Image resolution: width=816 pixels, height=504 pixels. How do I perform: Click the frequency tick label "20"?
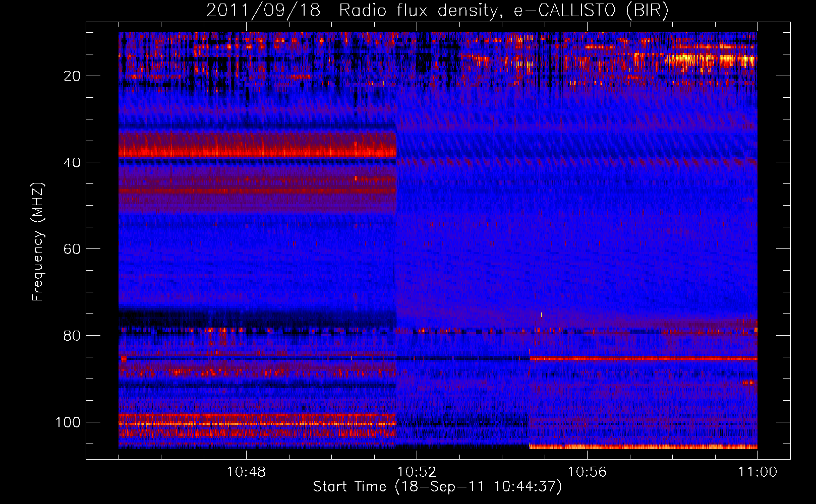point(73,76)
